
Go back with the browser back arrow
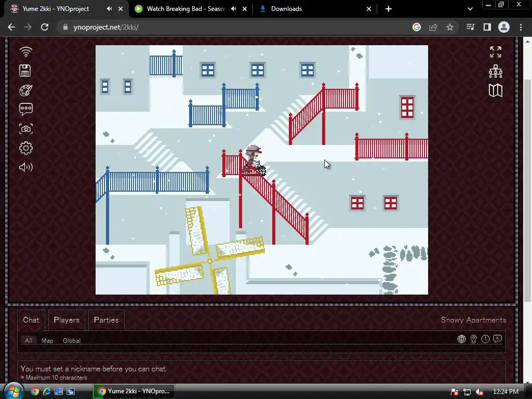[11, 27]
